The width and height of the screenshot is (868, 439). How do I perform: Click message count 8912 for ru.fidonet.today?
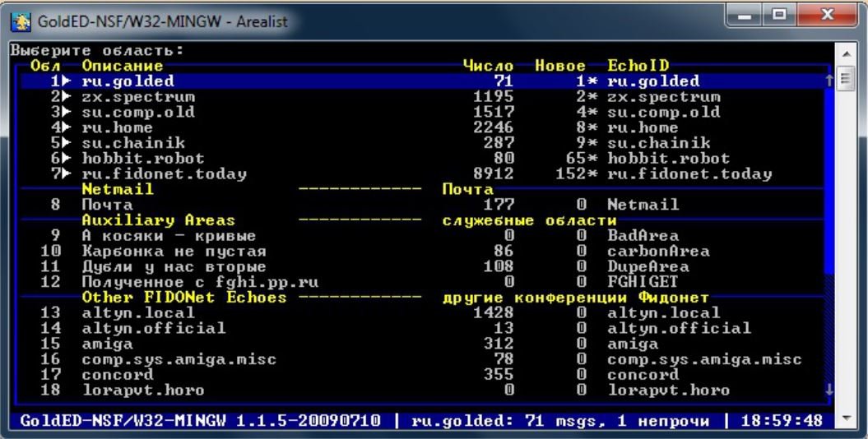(x=494, y=174)
